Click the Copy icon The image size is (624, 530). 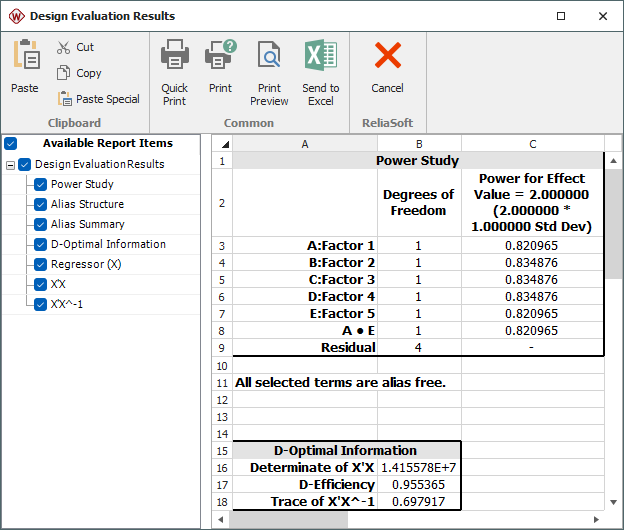64,73
